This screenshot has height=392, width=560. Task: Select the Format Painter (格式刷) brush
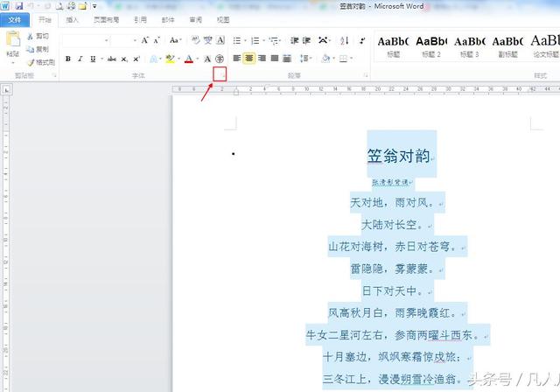coord(31,62)
